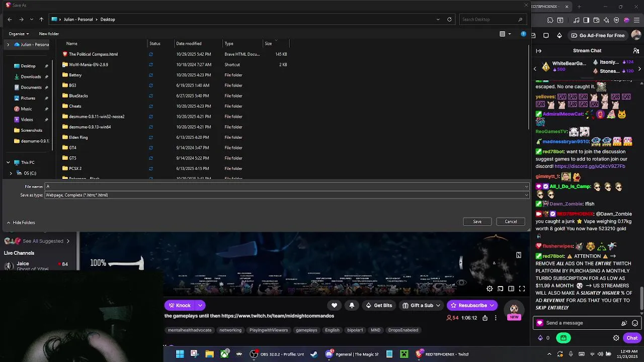Go up one folder level arrow

point(41,19)
